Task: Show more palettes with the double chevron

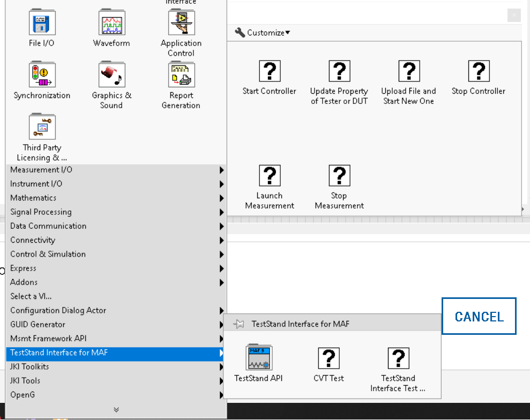Action: pos(116,410)
